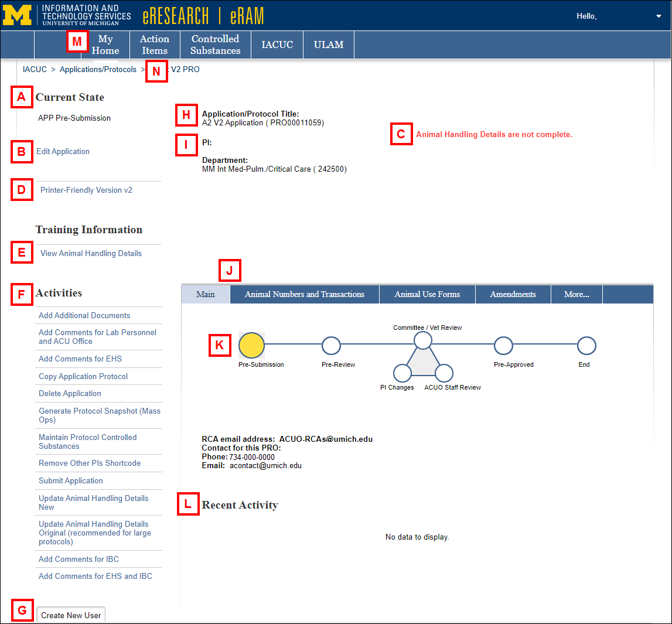Navigate to My Home

coord(105,44)
